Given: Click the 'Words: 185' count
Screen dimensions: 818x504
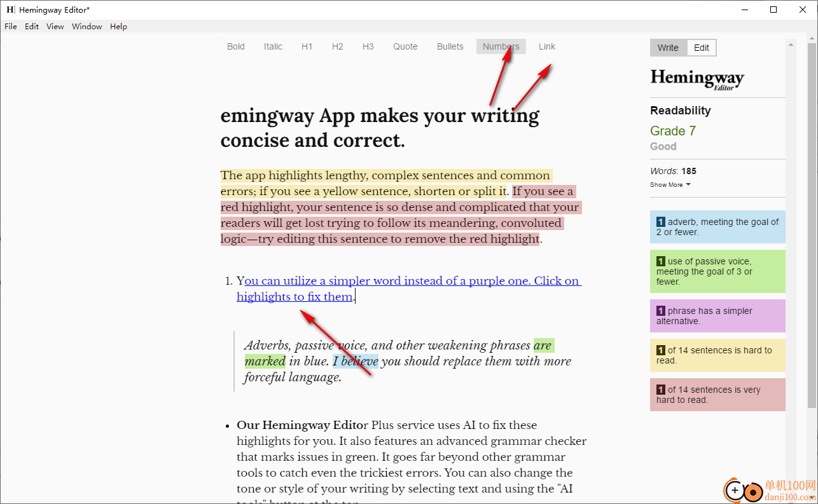Looking at the screenshot, I should click(673, 171).
